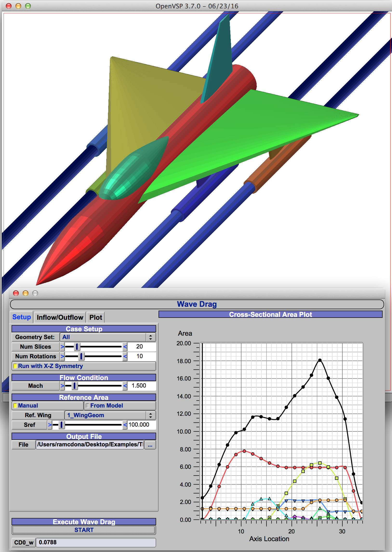The image size is (392, 552).
Task: Minimize the Wave Drag window
Action: coord(26,293)
